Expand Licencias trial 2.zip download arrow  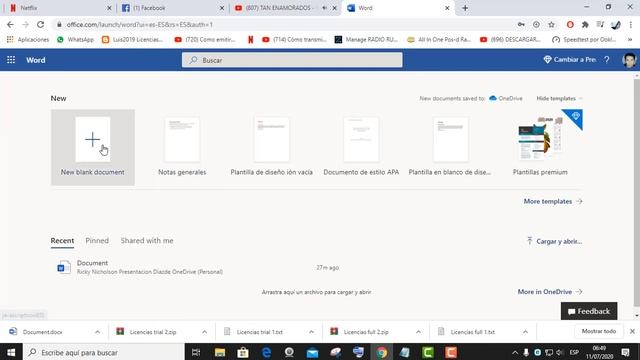coord(204,332)
